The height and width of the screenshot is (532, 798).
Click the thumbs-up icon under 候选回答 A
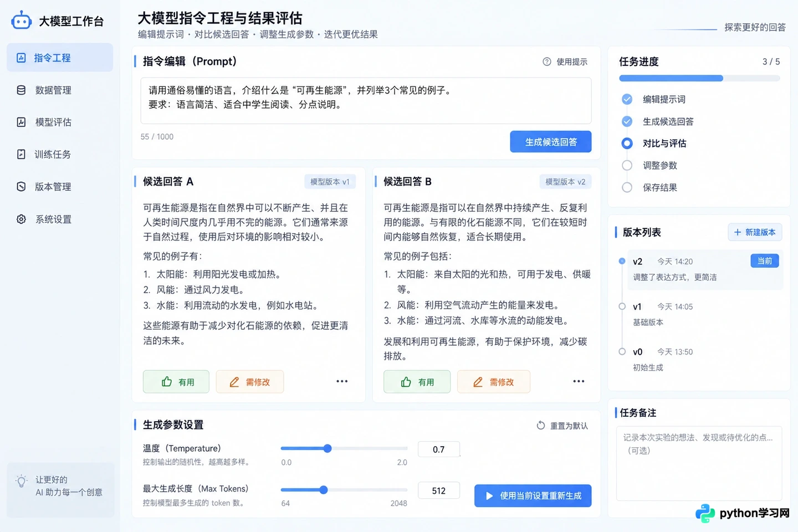coord(167,382)
